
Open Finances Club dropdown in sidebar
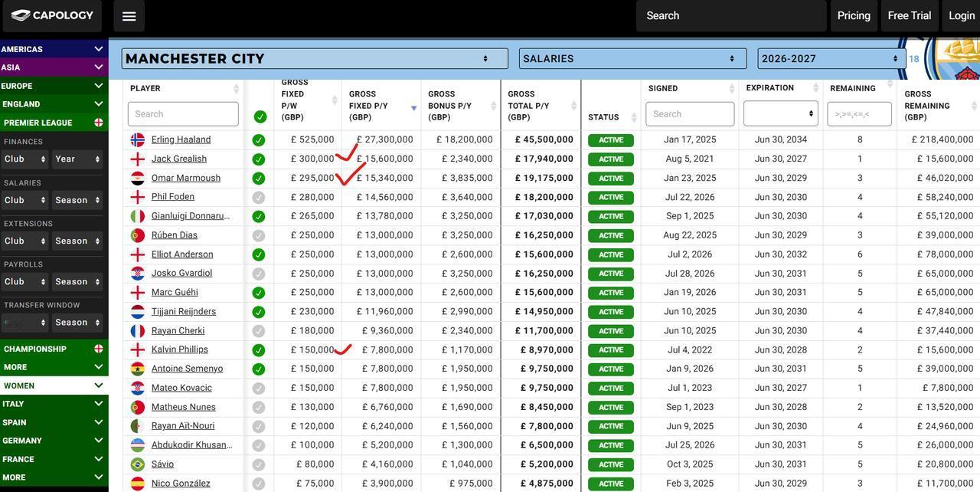point(25,159)
